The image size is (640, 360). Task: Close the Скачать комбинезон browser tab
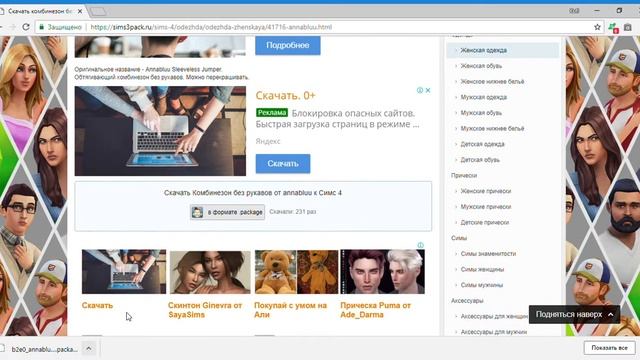[80, 11]
